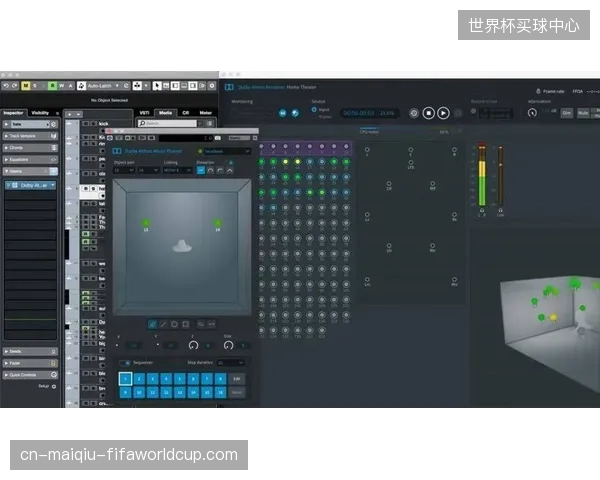600x480 pixels.
Task: Click the Mute button in Renderer
Action: (x=583, y=113)
